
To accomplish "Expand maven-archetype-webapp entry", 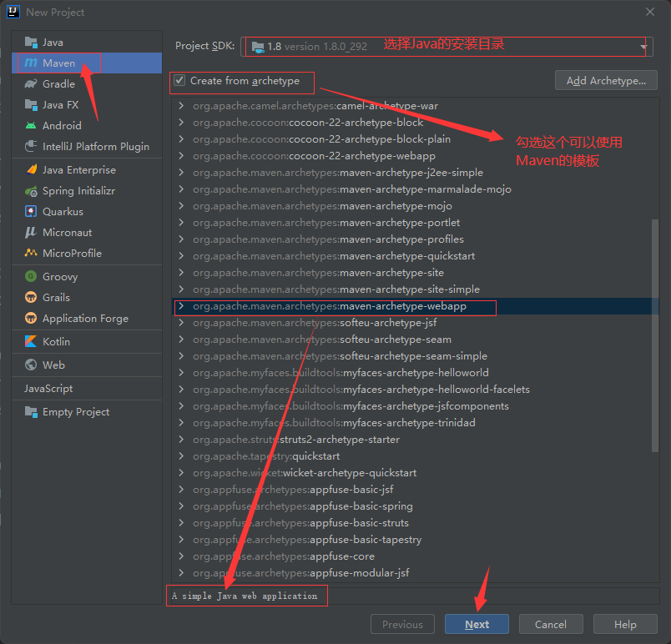I will pos(181,306).
